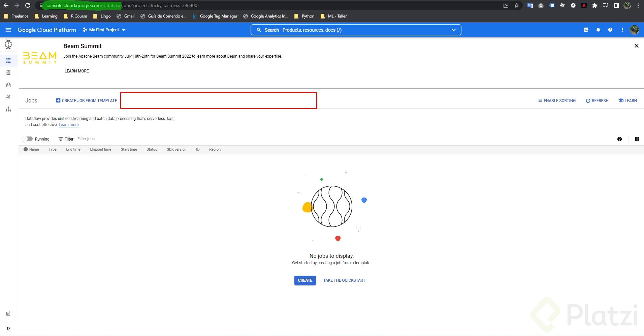Click Enable Sorting option
The height and width of the screenshot is (336, 644).
(x=556, y=101)
